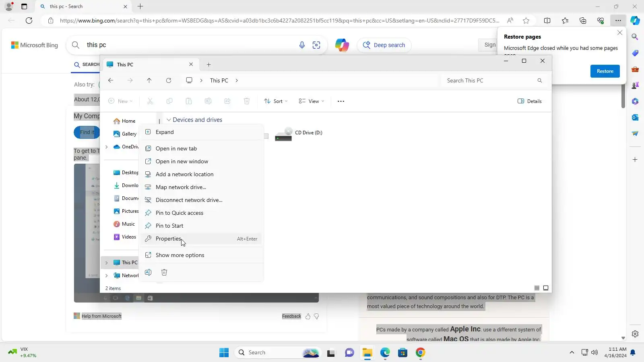Select Add a network location
Viewport: 644px width, 362px height.
tap(201, 174)
